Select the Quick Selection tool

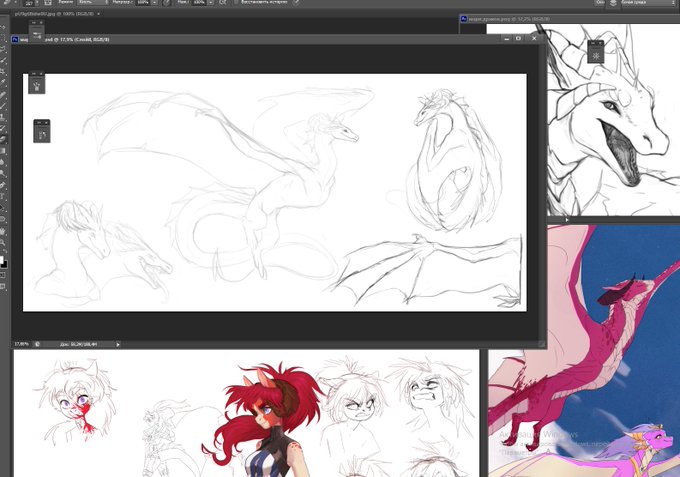tap(3, 61)
